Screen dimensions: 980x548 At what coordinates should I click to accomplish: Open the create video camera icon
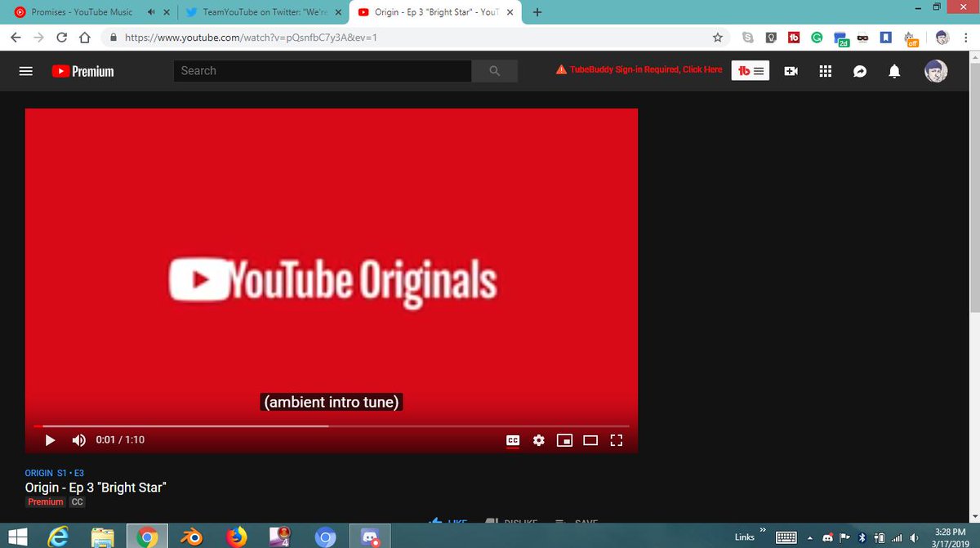[x=791, y=71]
